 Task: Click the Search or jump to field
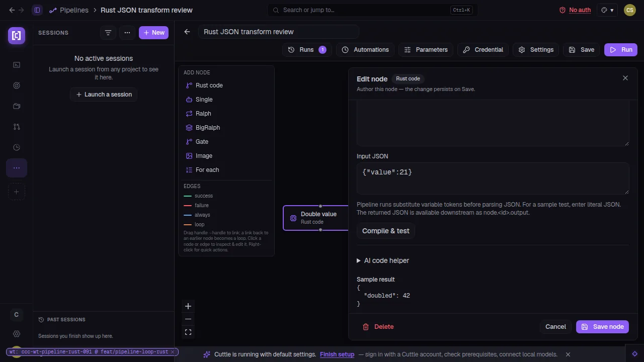(372, 10)
